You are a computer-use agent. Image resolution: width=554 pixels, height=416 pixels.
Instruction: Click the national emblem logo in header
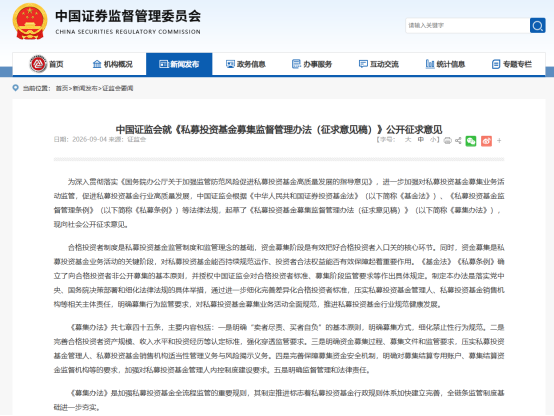[x=30, y=22]
